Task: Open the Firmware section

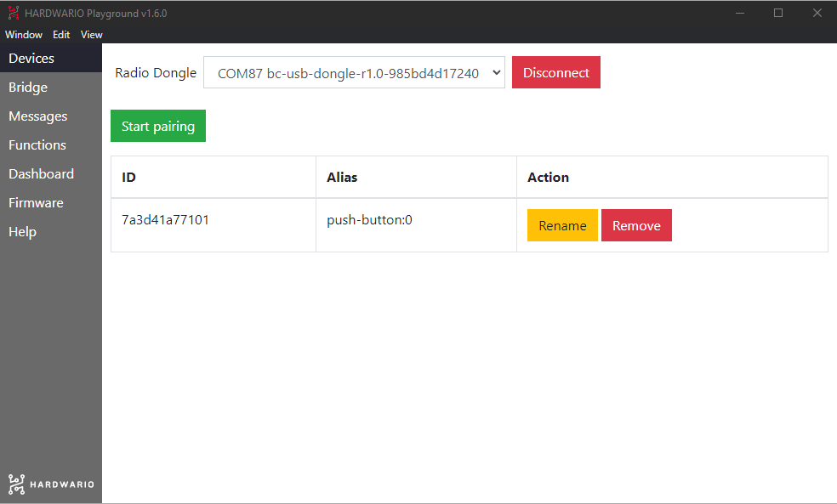Action: 51,202
